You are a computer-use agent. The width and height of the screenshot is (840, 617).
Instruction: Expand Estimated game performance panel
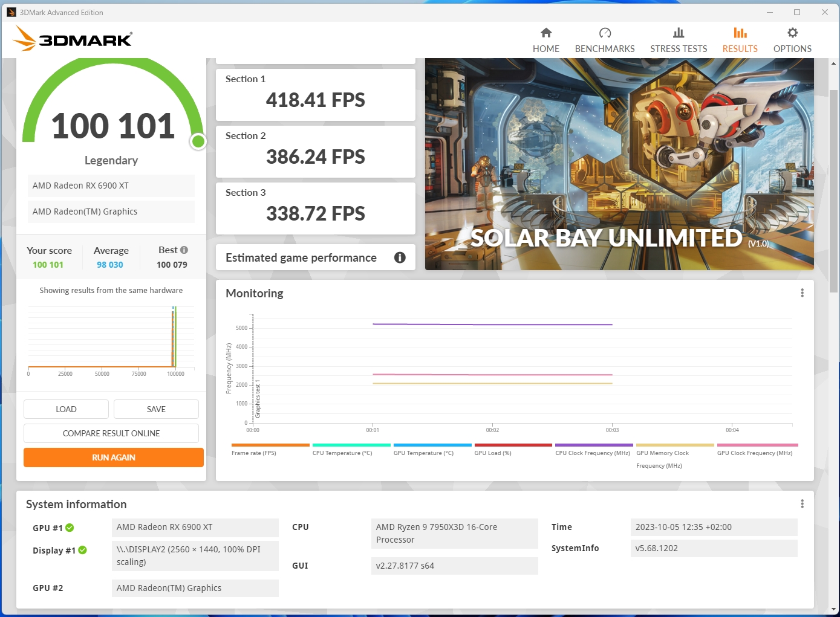click(301, 257)
